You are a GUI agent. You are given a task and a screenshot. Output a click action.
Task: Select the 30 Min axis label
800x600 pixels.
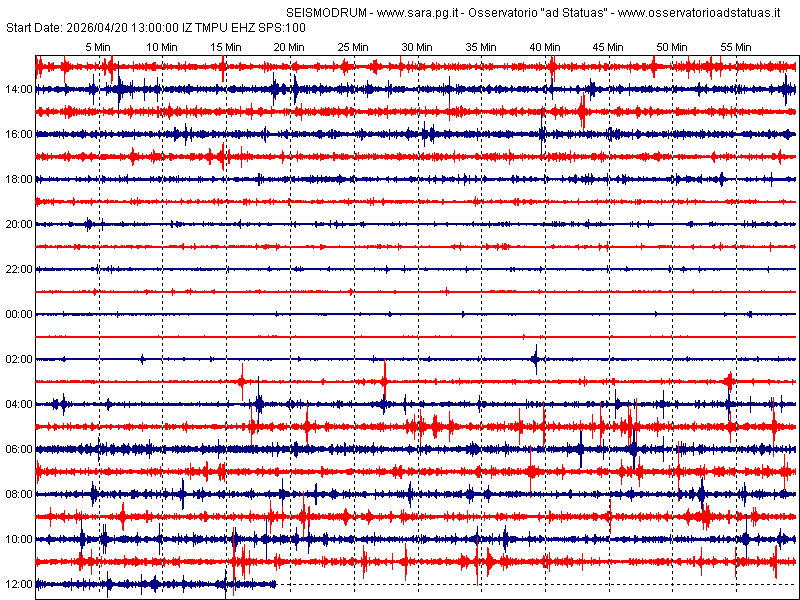[417, 47]
